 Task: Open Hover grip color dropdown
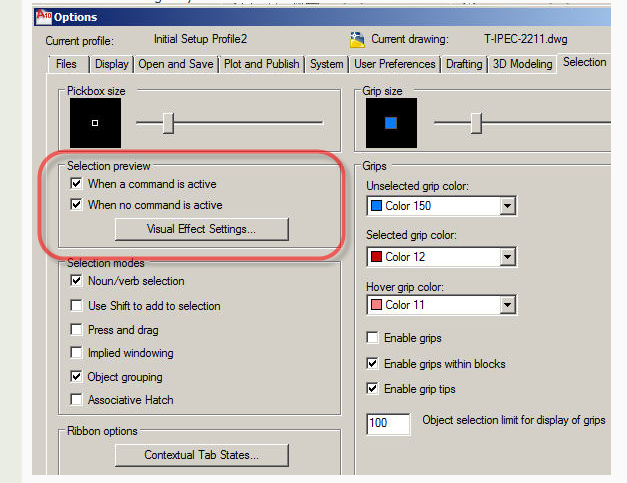click(x=507, y=305)
